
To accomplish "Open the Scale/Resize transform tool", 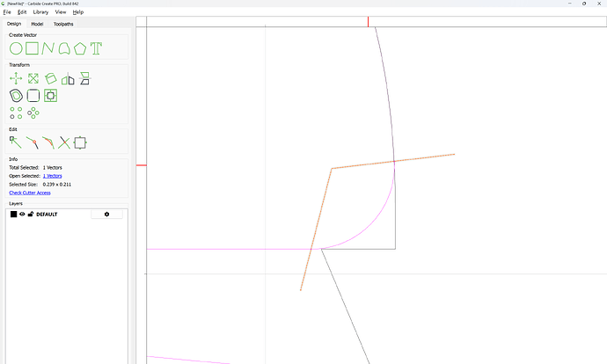I will [x=33, y=78].
